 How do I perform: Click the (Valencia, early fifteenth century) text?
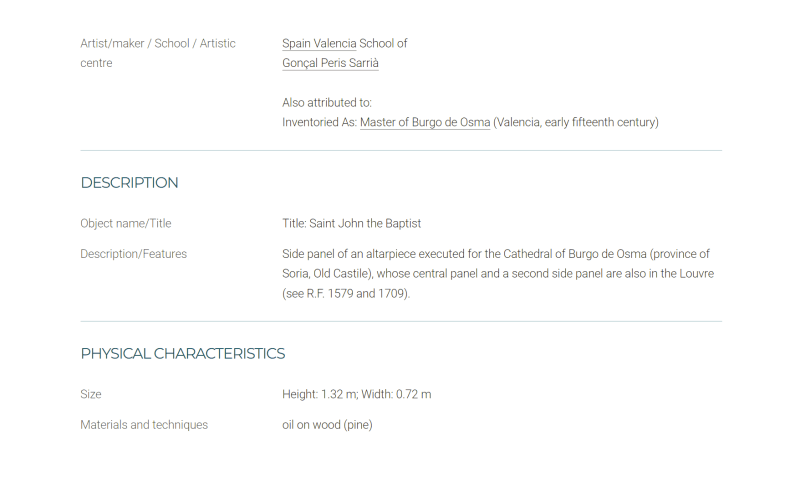[576, 122]
